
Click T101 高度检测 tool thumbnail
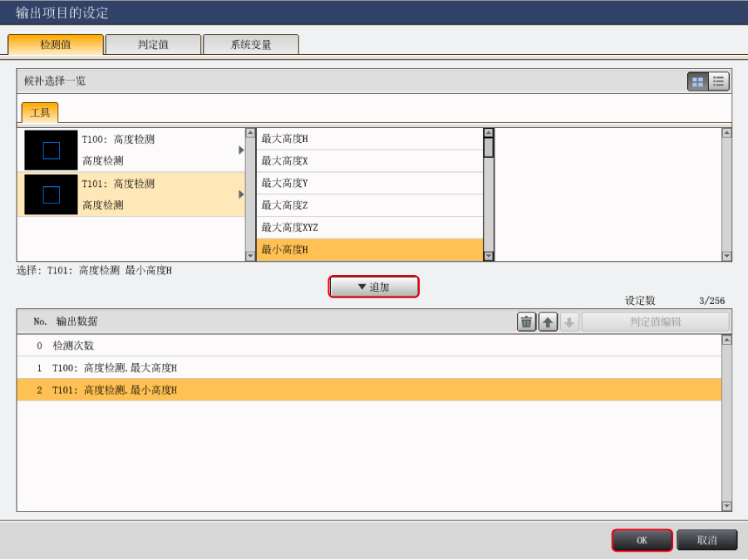[51, 194]
